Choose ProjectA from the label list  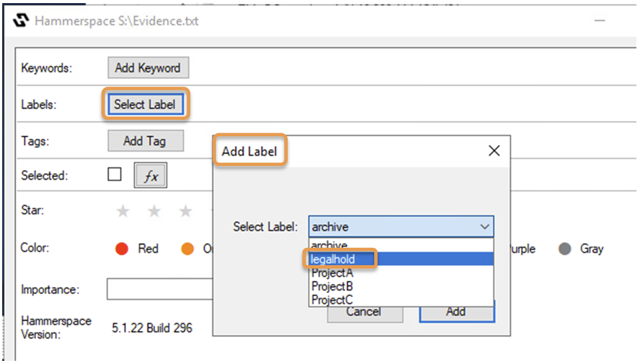(x=401, y=272)
